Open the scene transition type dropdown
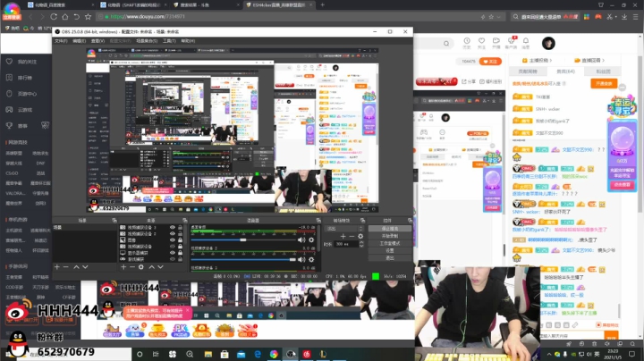 point(344,229)
